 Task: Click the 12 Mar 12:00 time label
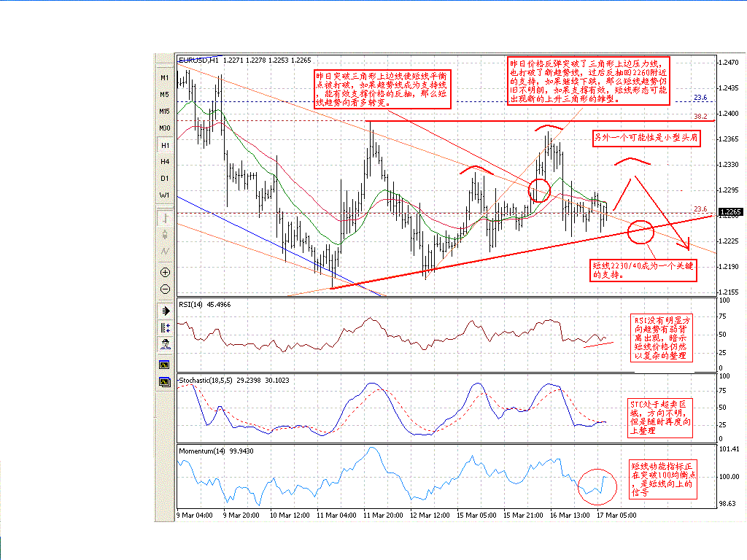click(x=430, y=516)
